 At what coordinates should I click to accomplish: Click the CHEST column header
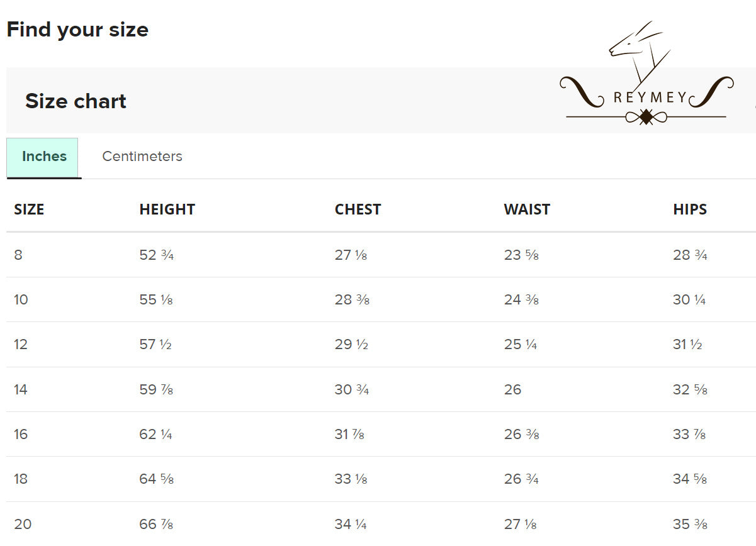point(358,209)
